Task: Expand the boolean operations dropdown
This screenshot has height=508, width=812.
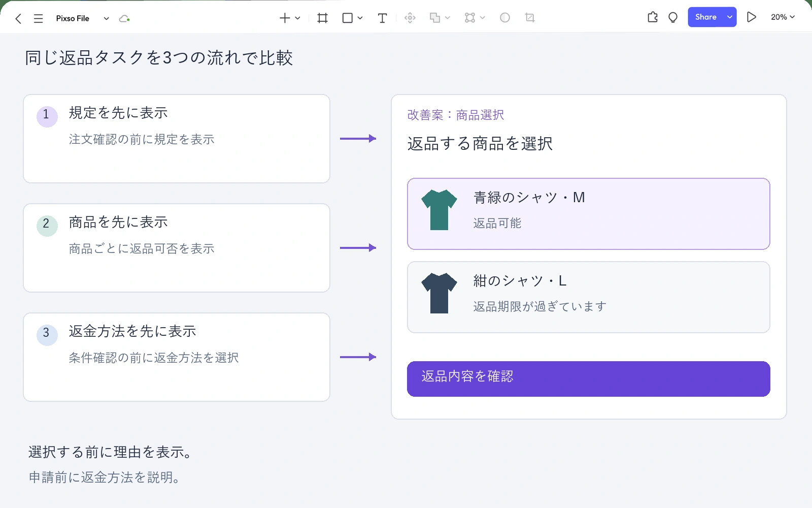Action: tap(447, 18)
